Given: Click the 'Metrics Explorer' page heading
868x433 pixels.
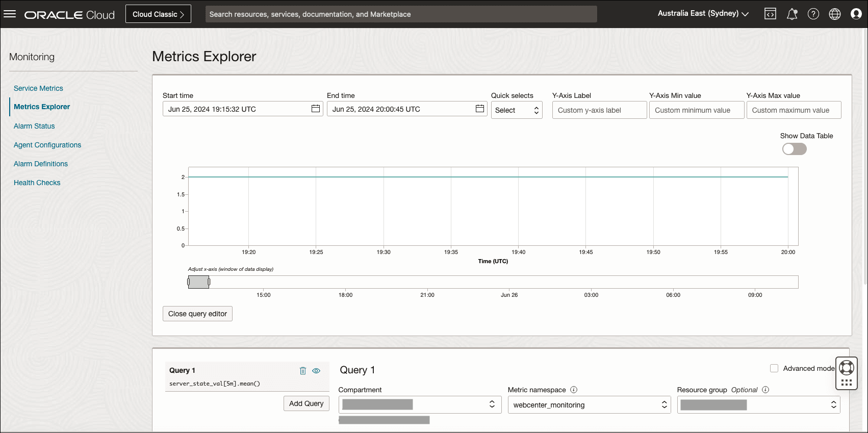Looking at the screenshot, I should point(204,57).
